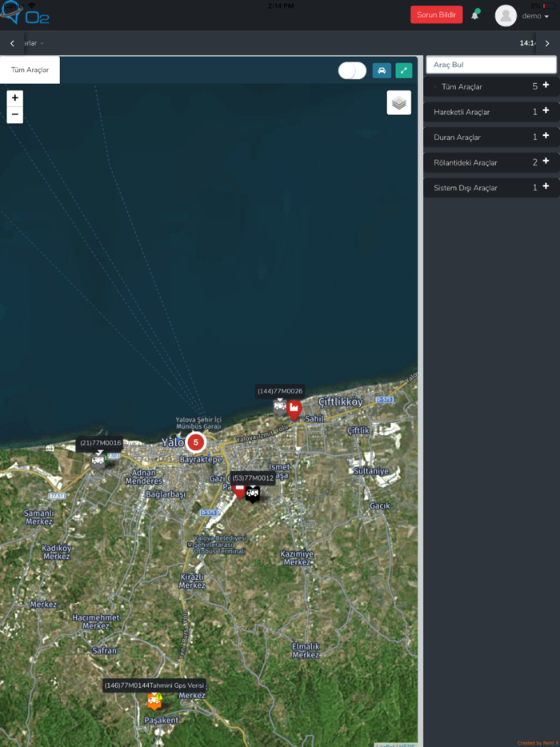The height and width of the screenshot is (747, 560).
Task: Expand the Duran Araçlar list
Action: coord(546,137)
